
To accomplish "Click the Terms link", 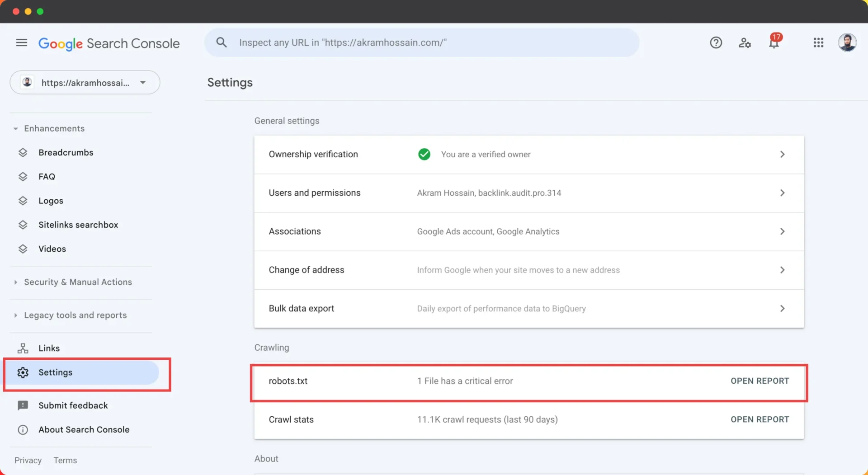I will (66, 460).
